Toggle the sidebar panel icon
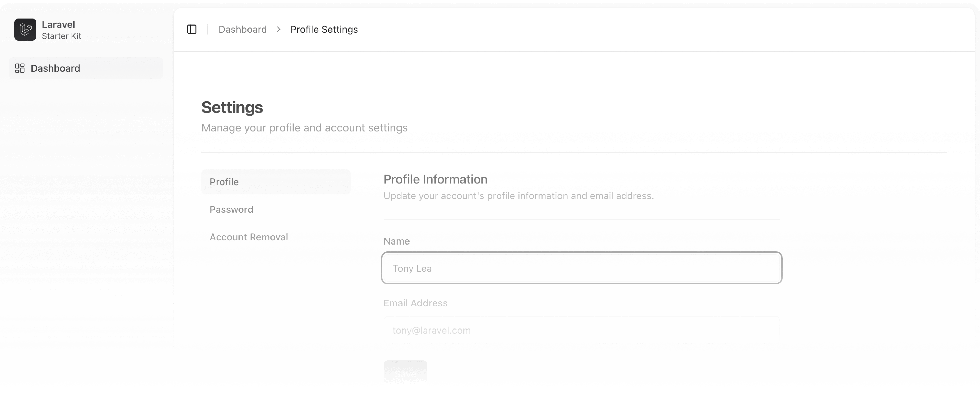 click(192, 29)
